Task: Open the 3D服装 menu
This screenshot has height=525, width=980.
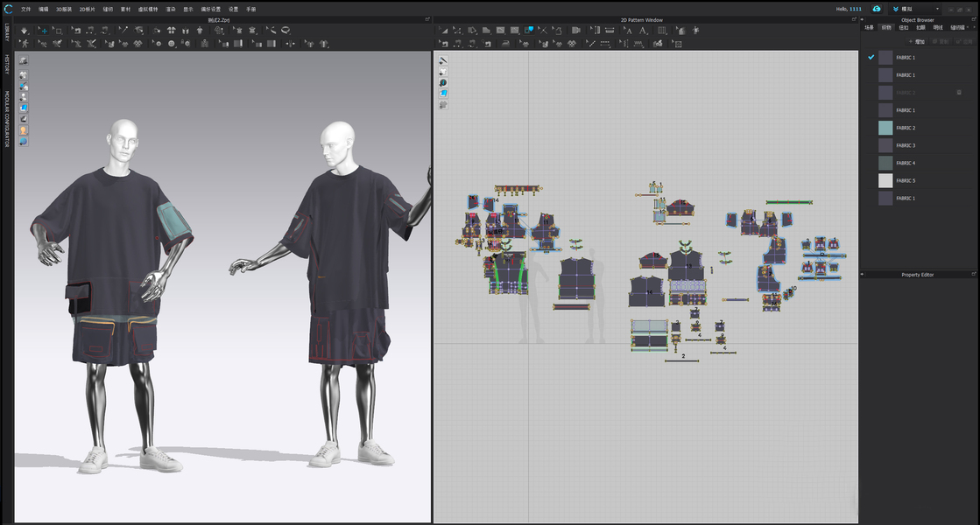Action: tap(64, 10)
